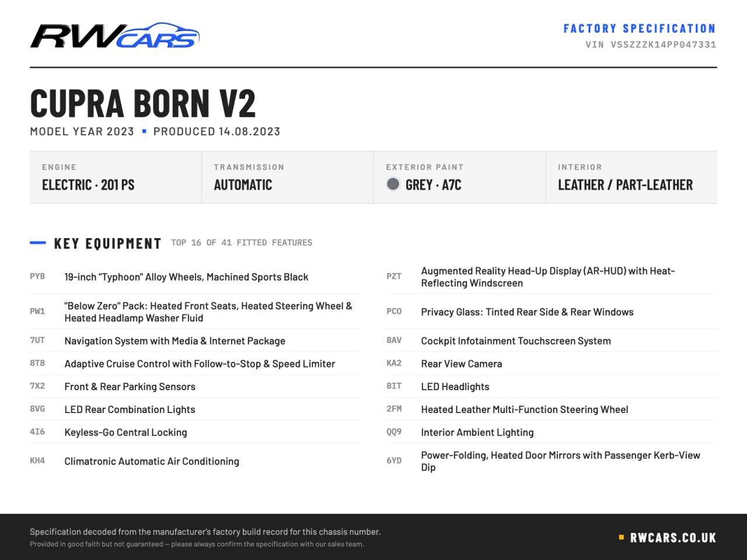Click the Privacy Glass tinted windows row

pyautogui.click(x=551, y=311)
